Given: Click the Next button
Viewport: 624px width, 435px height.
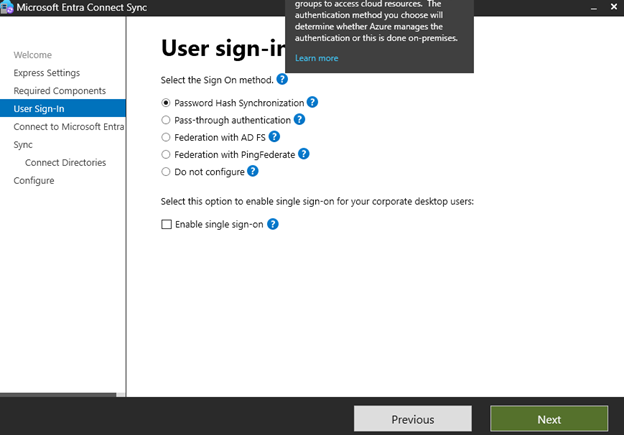Looking at the screenshot, I should [x=548, y=419].
